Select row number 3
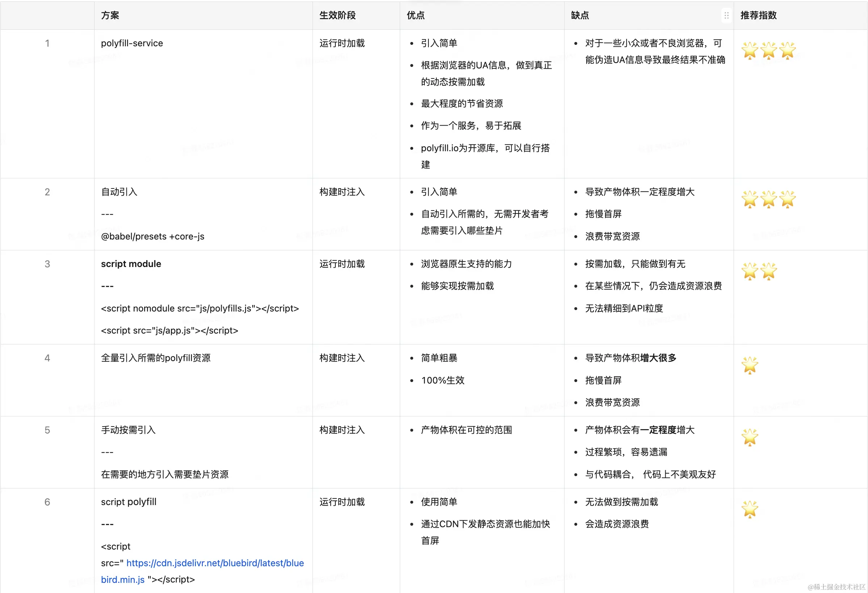This screenshot has height=593, width=868. tap(47, 264)
